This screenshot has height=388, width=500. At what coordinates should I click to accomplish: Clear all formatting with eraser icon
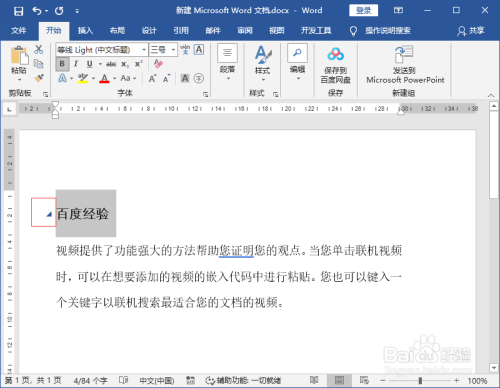[158, 64]
